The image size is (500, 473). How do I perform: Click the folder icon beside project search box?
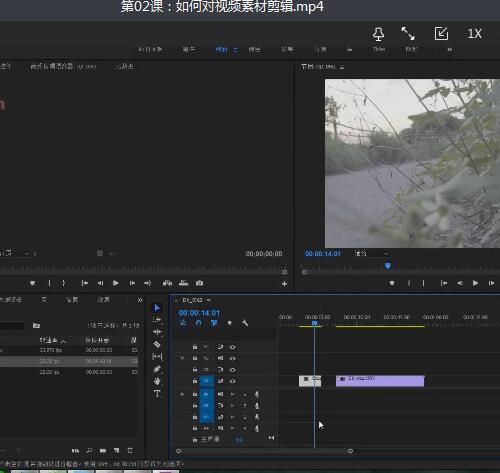click(36, 325)
